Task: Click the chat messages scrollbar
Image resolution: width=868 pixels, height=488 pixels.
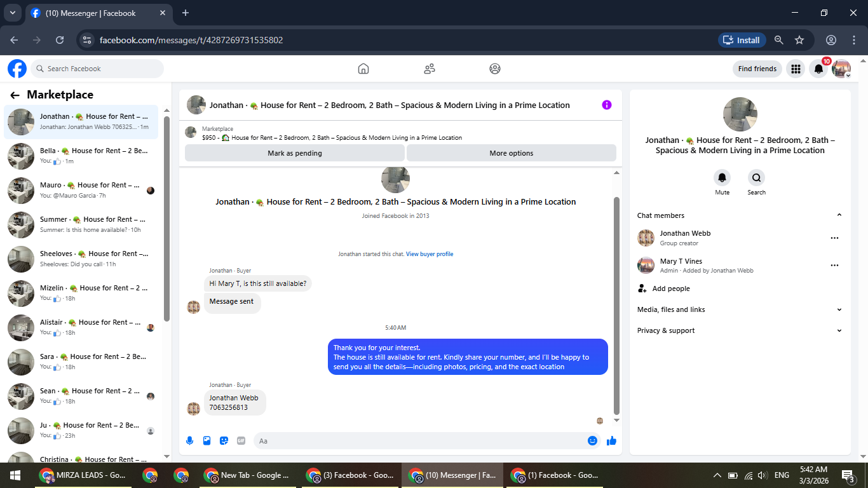Action: (x=616, y=305)
